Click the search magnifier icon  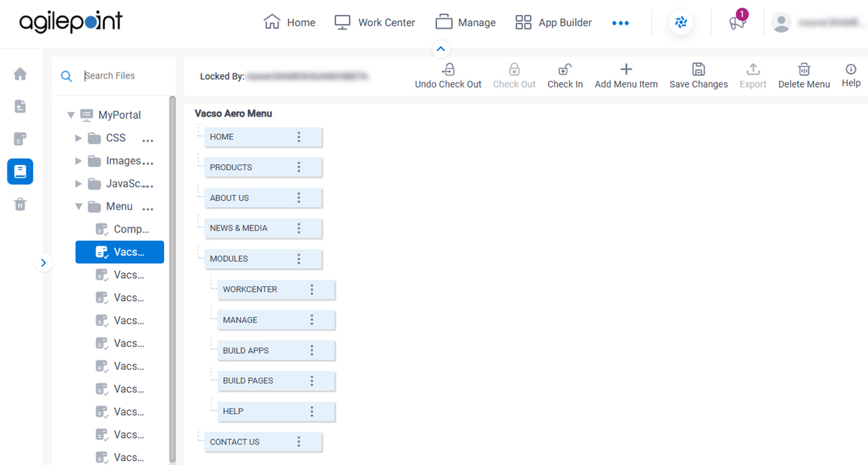click(66, 76)
